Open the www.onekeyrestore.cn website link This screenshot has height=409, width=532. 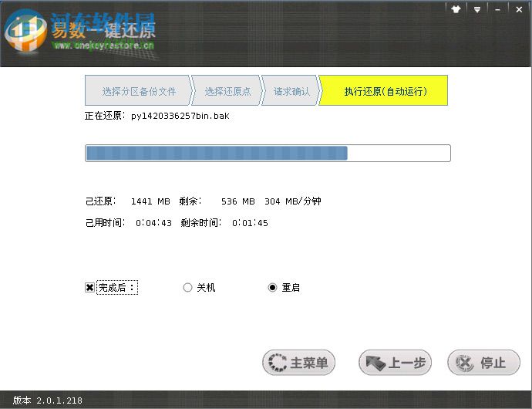tap(105, 46)
